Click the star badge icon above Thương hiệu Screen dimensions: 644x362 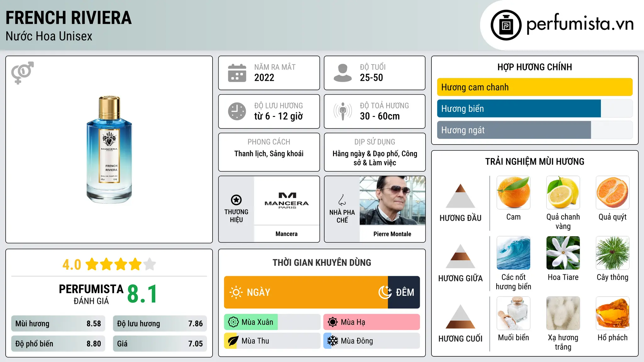236,200
